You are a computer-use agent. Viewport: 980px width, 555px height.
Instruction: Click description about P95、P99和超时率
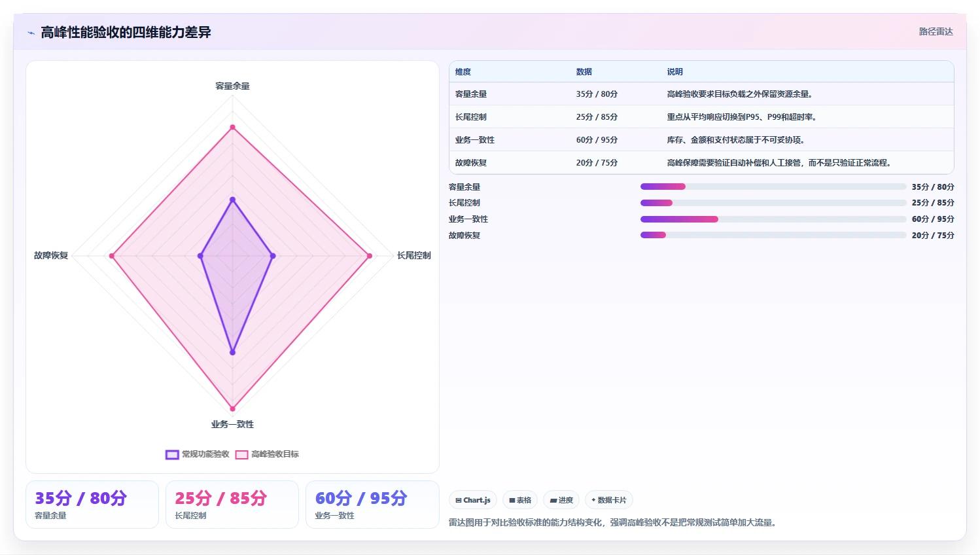tap(742, 117)
